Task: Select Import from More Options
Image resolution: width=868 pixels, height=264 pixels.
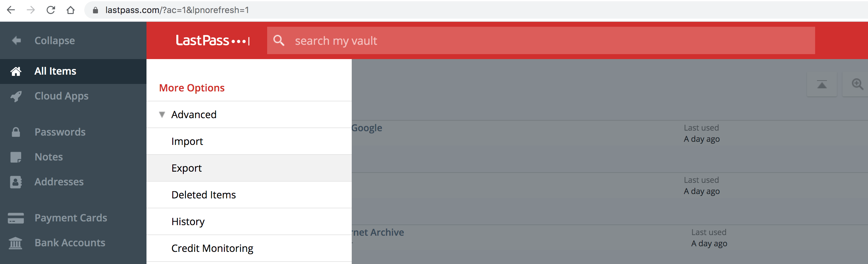Action: tap(187, 141)
